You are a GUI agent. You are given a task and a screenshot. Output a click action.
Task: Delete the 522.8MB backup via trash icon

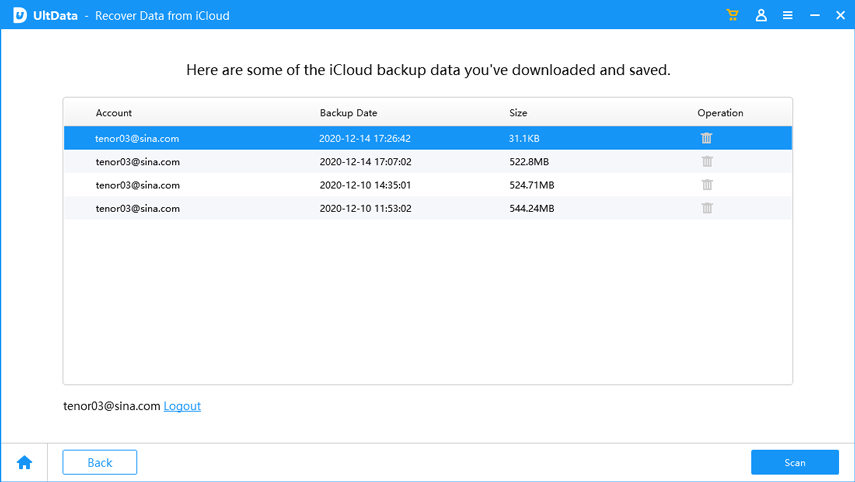(x=707, y=161)
